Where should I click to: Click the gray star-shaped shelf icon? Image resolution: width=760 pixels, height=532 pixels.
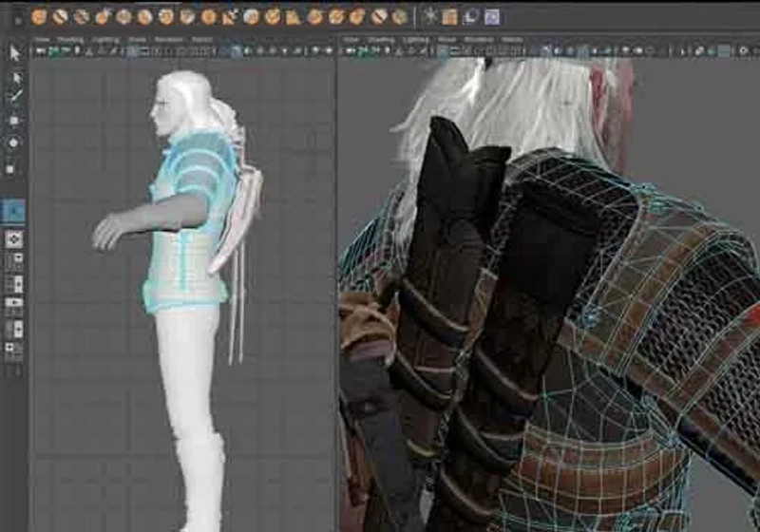[x=430, y=17]
